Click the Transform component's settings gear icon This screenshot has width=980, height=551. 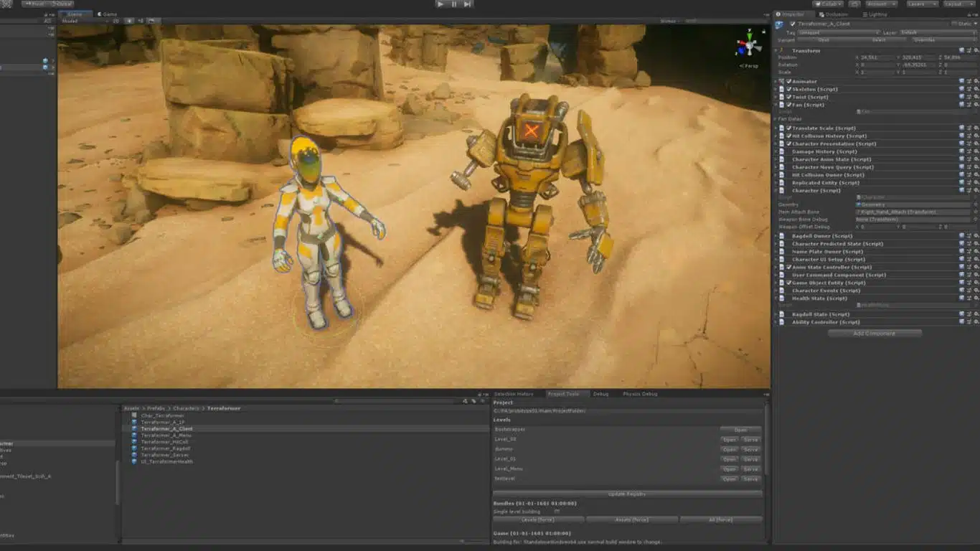click(x=976, y=50)
